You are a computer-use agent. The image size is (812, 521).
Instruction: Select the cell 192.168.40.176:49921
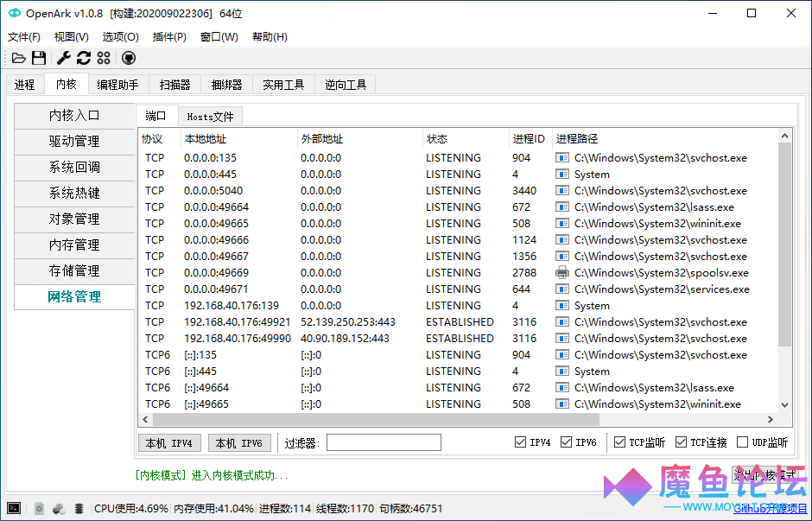pos(238,322)
